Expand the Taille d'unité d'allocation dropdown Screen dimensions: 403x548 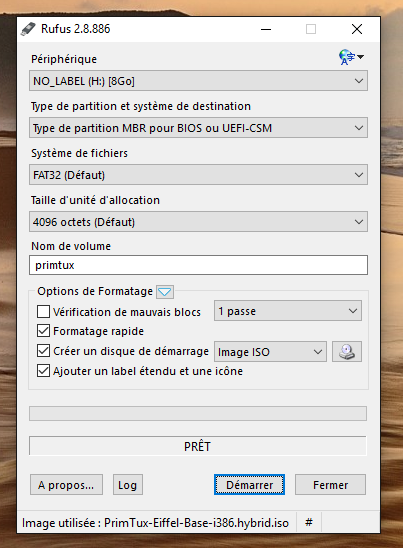tap(198, 222)
